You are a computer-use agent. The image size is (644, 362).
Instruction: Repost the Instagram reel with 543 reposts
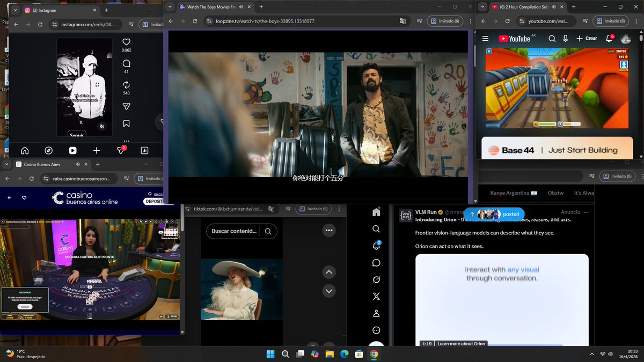(x=126, y=85)
